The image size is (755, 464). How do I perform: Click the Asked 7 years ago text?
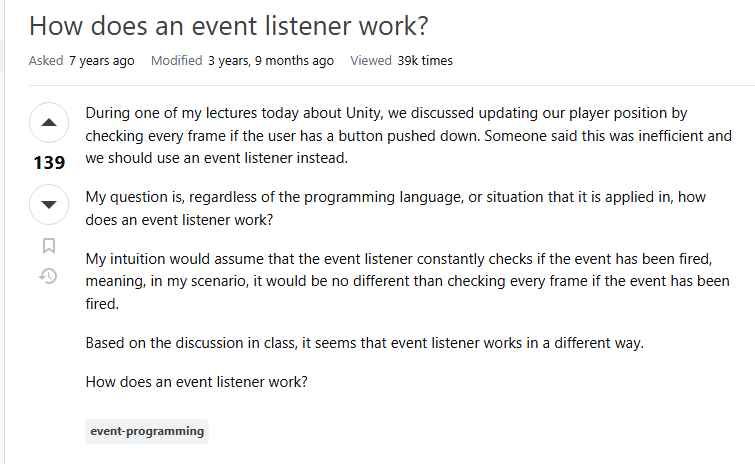[81, 61]
